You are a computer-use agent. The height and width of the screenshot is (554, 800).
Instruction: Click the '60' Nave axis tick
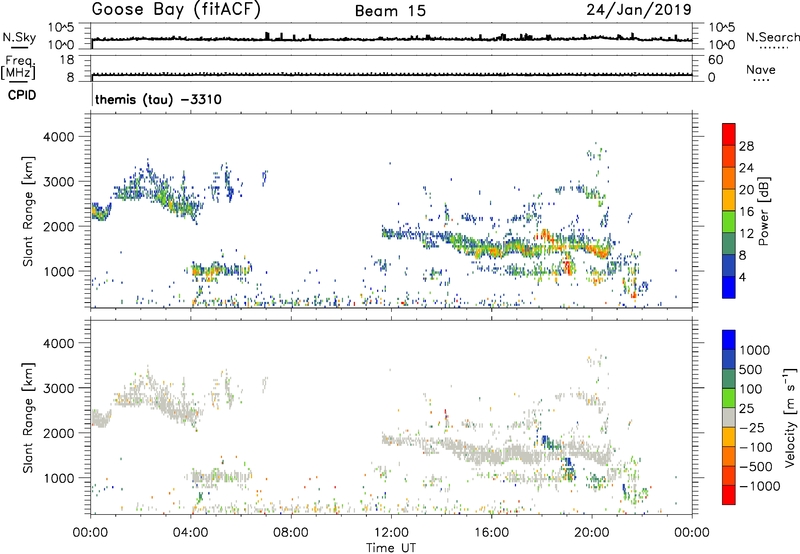(x=715, y=60)
